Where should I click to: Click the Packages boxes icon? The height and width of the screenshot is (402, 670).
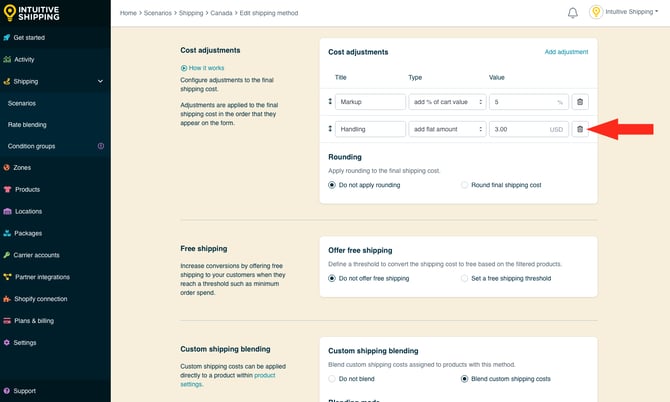pos(7,233)
